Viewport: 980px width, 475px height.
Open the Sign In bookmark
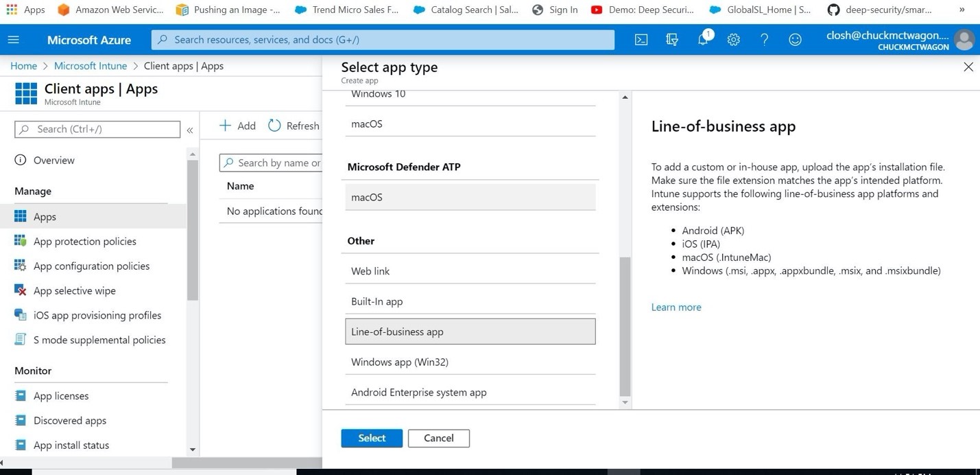point(555,10)
